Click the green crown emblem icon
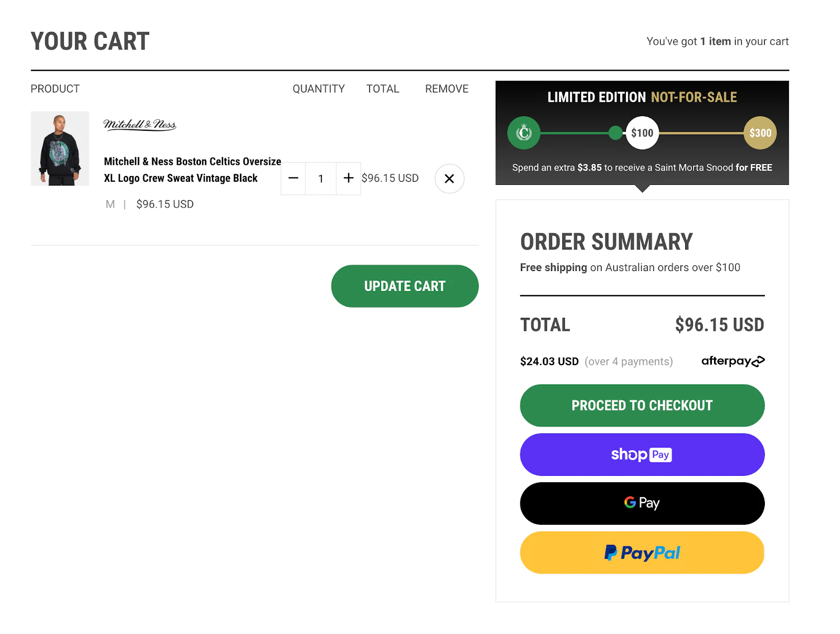This screenshot has width=840, height=634. 523,133
